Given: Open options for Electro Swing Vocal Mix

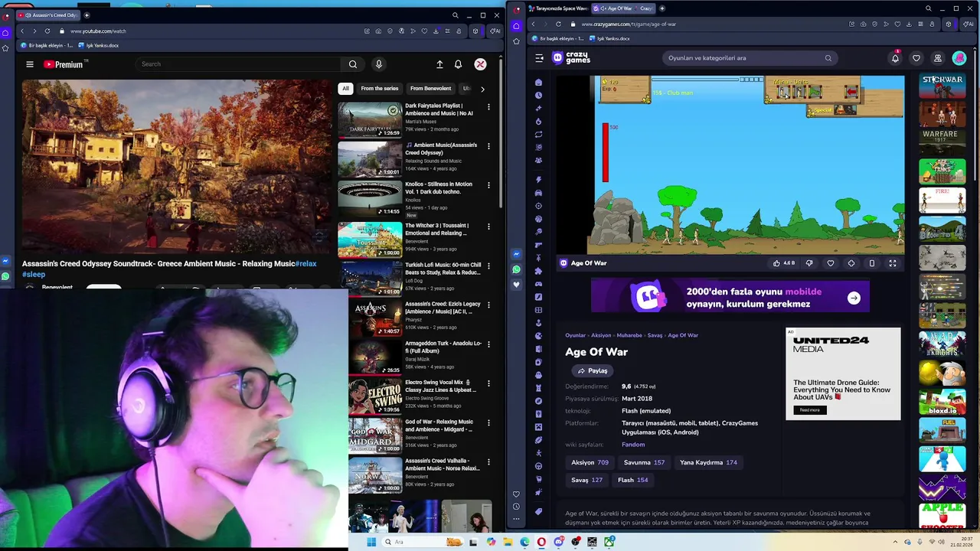Looking at the screenshot, I should tap(488, 383).
